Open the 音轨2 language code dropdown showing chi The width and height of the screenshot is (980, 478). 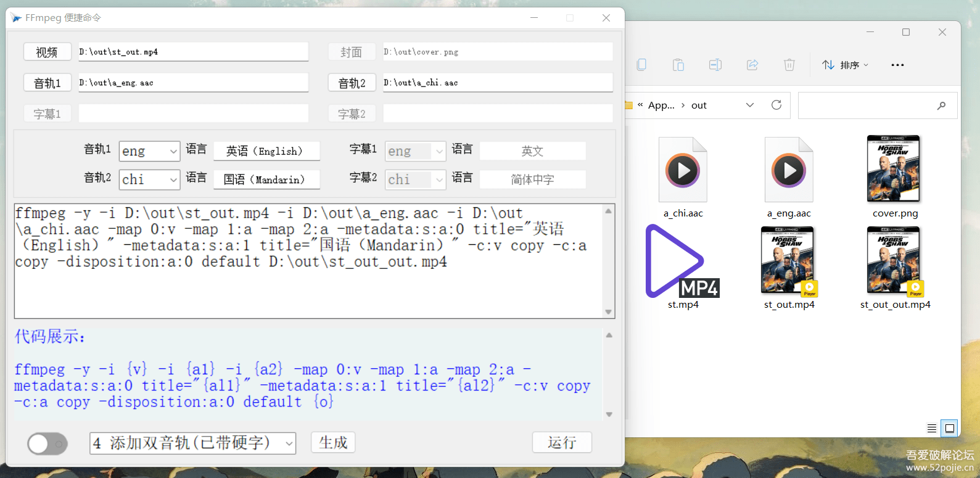point(149,179)
